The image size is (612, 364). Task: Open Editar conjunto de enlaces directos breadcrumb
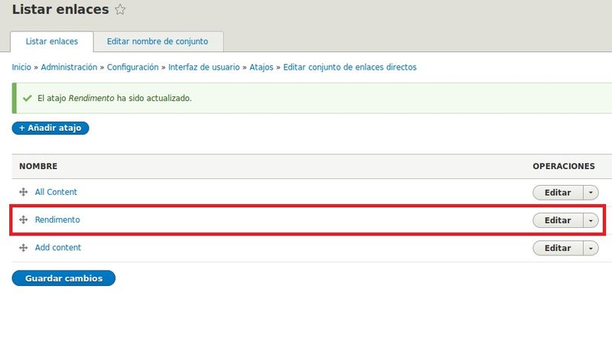point(350,67)
